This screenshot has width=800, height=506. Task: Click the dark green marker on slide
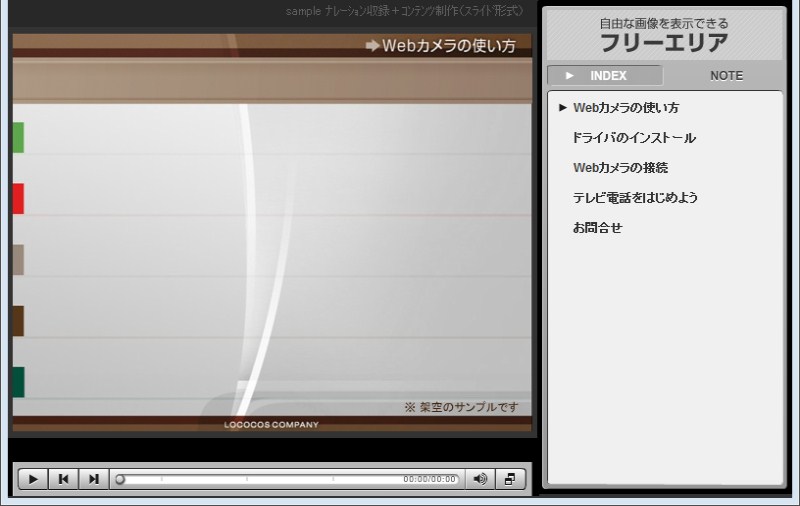pyautogui.click(x=18, y=382)
